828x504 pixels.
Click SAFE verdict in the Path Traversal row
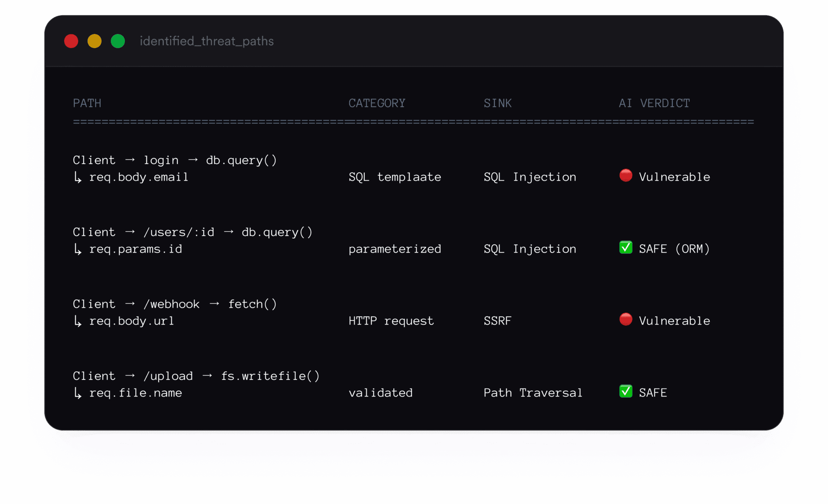tap(653, 393)
